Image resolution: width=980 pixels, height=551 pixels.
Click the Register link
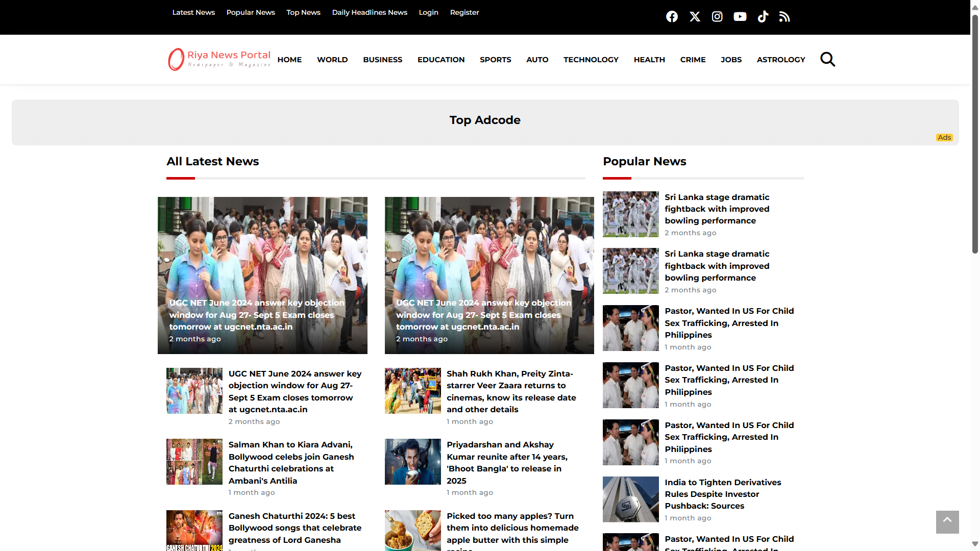[x=464, y=12]
